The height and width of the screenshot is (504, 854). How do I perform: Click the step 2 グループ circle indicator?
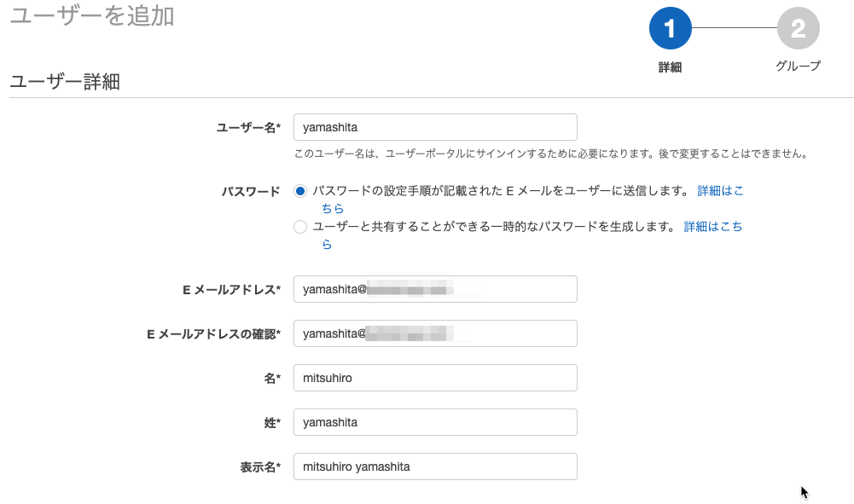coord(798,28)
